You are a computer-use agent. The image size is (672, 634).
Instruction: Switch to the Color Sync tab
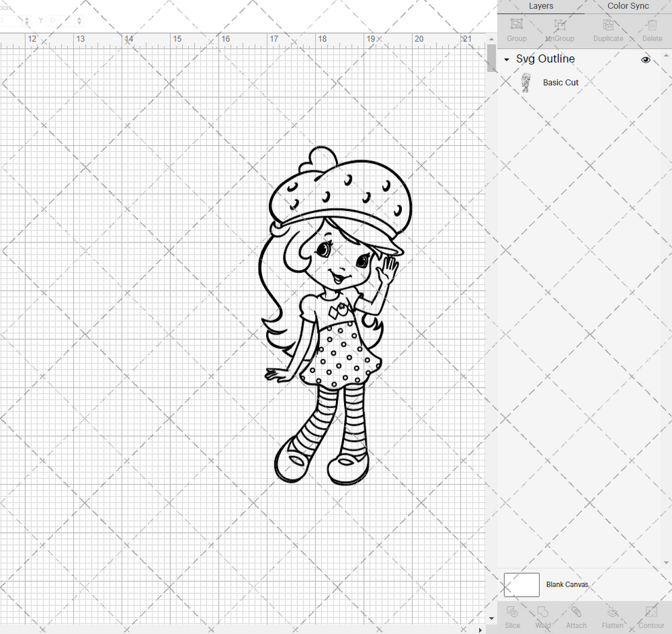[x=628, y=6]
